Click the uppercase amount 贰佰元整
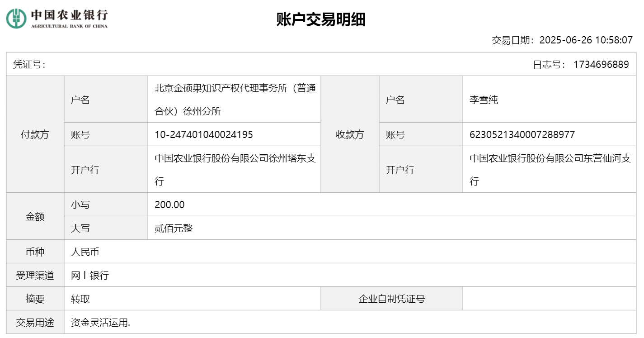644x338 pixels. click(x=174, y=229)
